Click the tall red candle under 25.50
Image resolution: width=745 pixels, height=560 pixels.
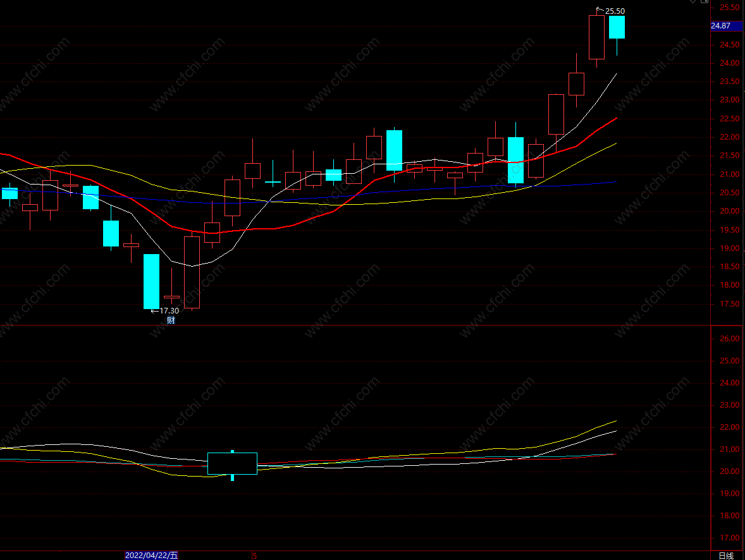[x=597, y=37]
